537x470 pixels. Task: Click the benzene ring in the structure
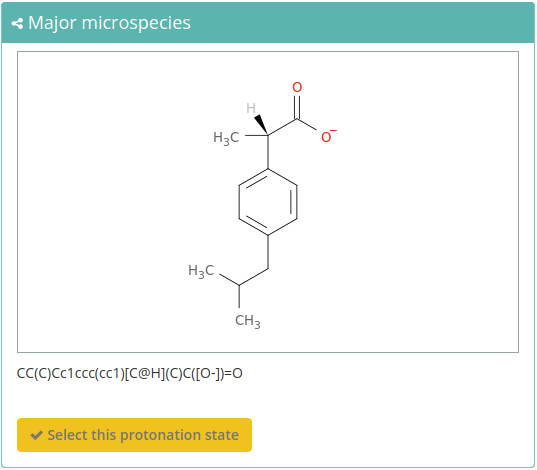point(268,202)
